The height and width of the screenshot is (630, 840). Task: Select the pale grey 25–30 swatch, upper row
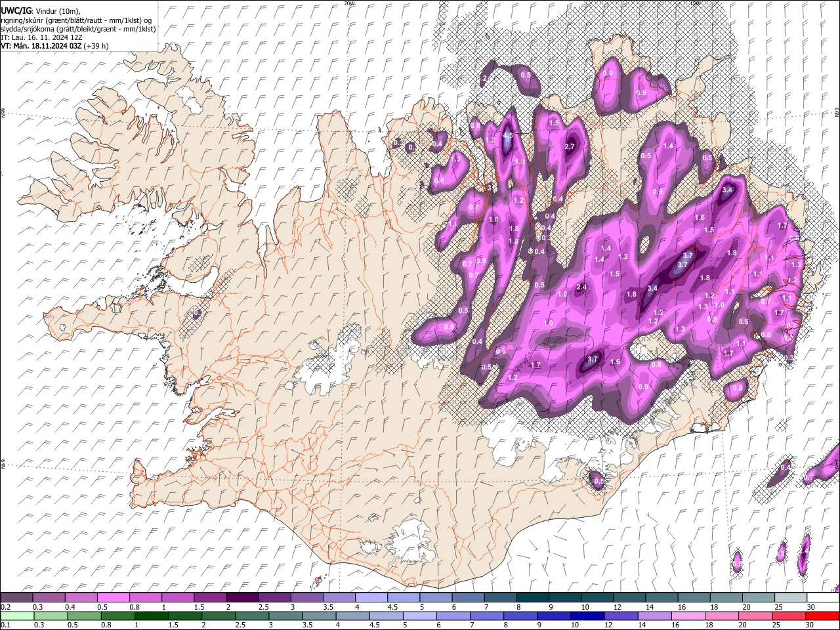coord(791,598)
